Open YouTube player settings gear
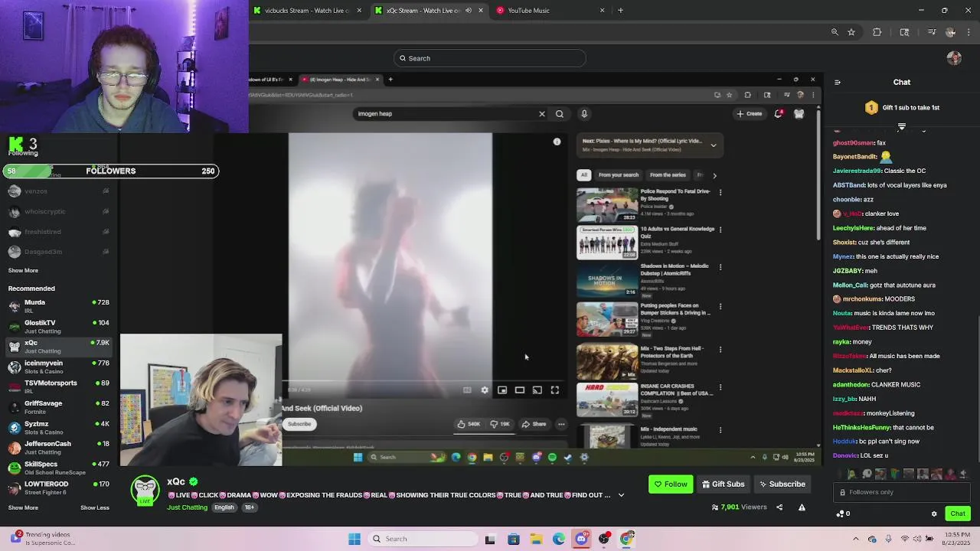 click(485, 390)
